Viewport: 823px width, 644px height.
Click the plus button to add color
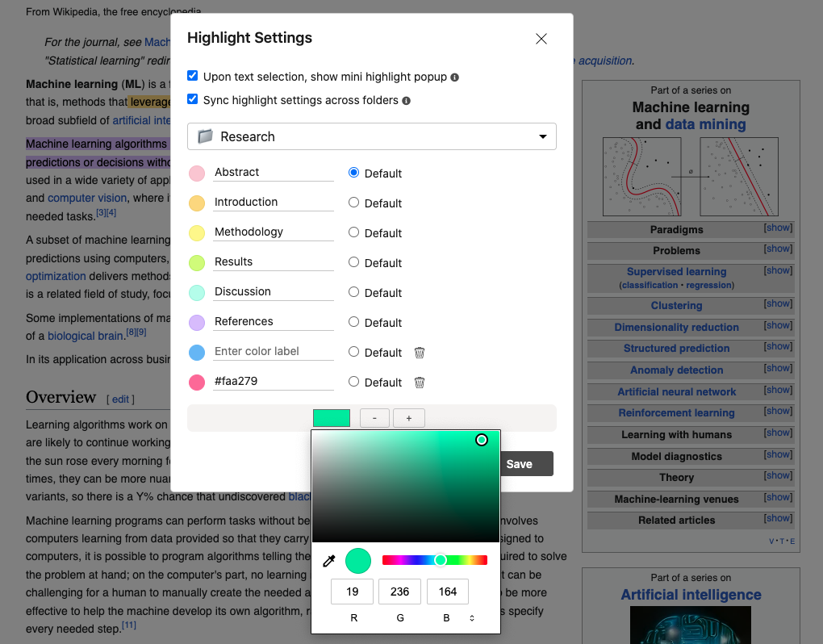(409, 418)
